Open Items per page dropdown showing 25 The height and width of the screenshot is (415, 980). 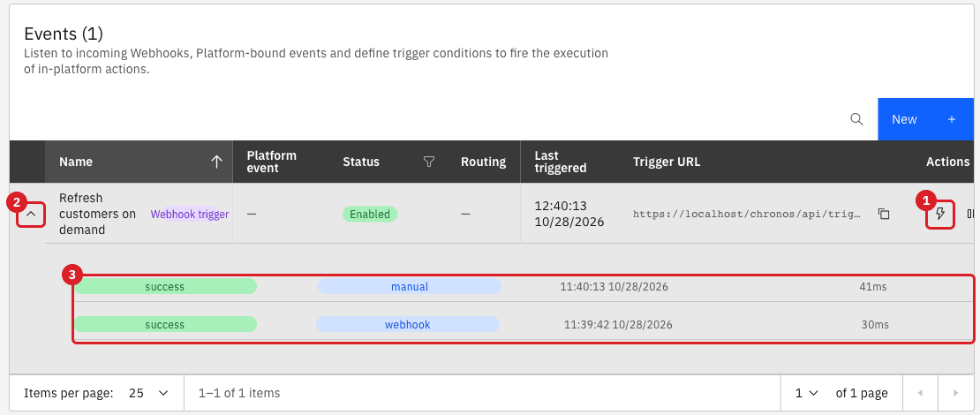[x=148, y=393]
